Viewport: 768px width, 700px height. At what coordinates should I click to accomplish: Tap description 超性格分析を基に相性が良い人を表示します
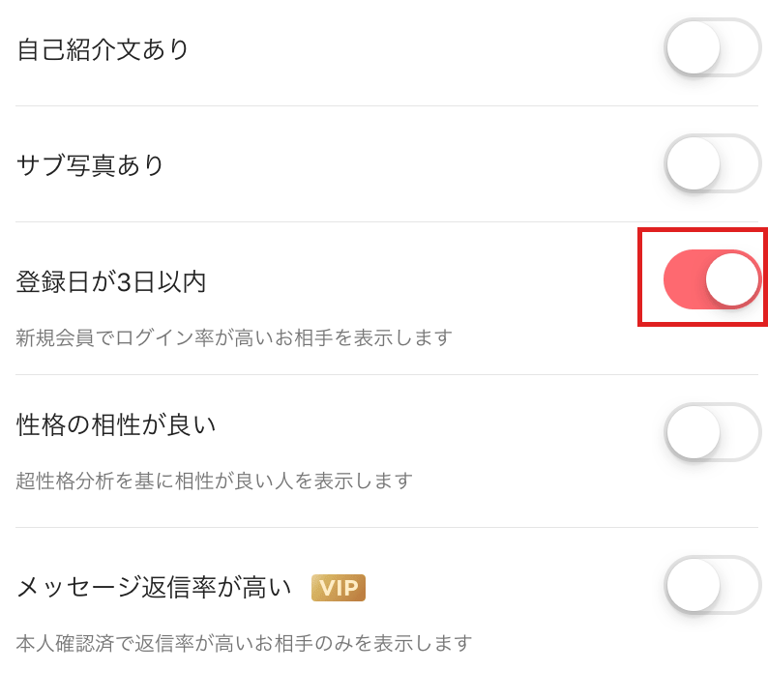coord(215,481)
